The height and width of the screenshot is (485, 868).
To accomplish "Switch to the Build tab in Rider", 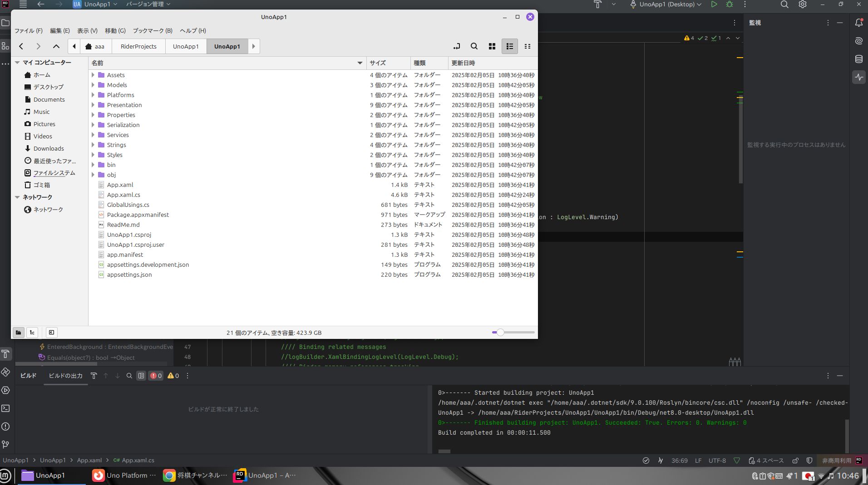I will [28, 376].
